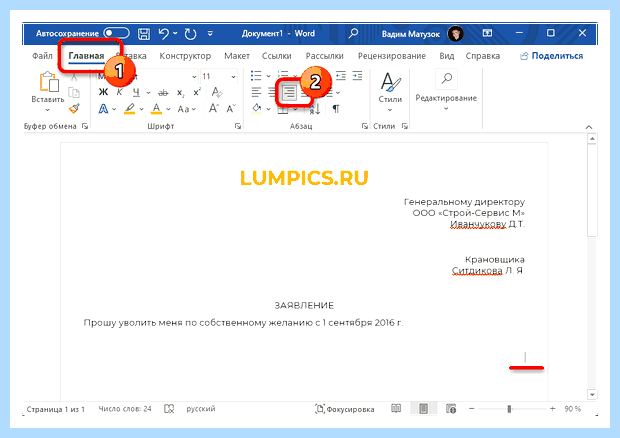Image resolution: width=620 pixels, height=438 pixels.
Task: Undo the last action
Action: point(164,34)
